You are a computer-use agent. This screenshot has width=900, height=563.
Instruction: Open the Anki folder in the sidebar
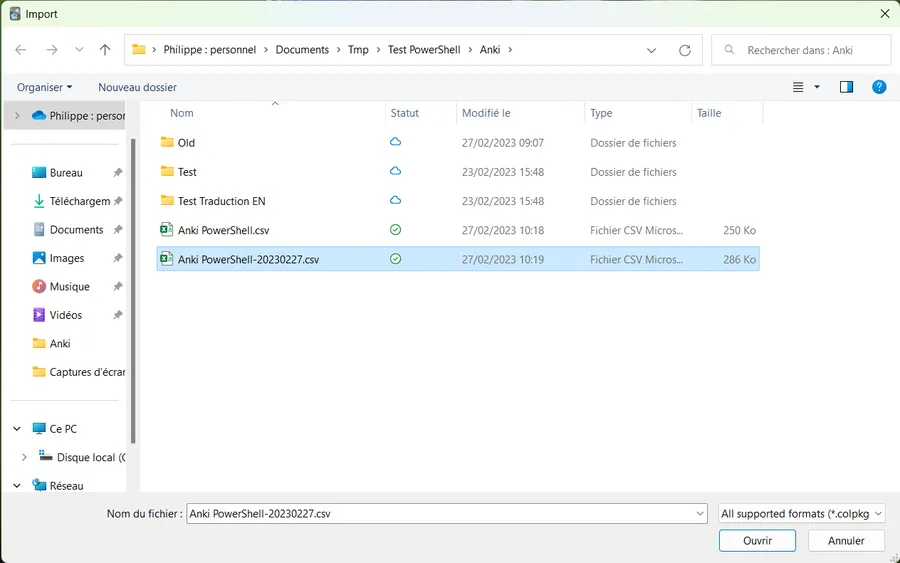tap(52, 343)
